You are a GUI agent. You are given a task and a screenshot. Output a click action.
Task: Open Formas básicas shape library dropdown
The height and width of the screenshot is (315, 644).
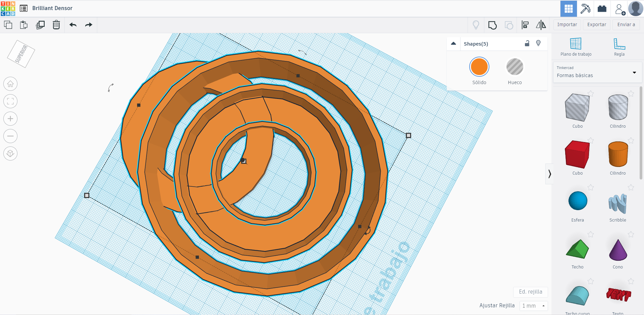coord(597,72)
